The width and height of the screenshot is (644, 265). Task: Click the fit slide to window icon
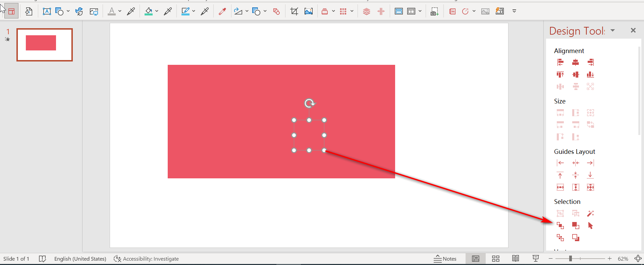click(x=638, y=259)
